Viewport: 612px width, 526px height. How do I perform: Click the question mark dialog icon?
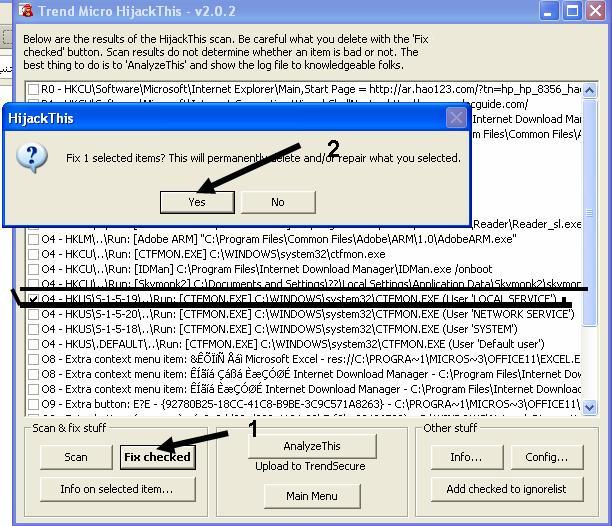click(x=32, y=158)
